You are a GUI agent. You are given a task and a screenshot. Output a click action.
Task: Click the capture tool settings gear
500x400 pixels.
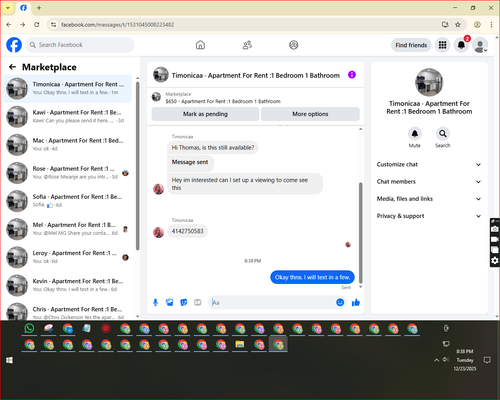click(495, 260)
